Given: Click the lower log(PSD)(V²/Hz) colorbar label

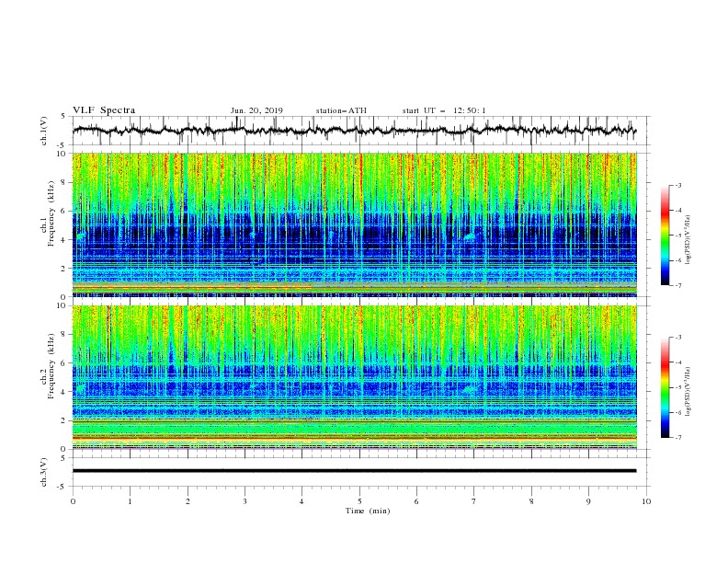Looking at the screenshot, I should click(688, 391).
